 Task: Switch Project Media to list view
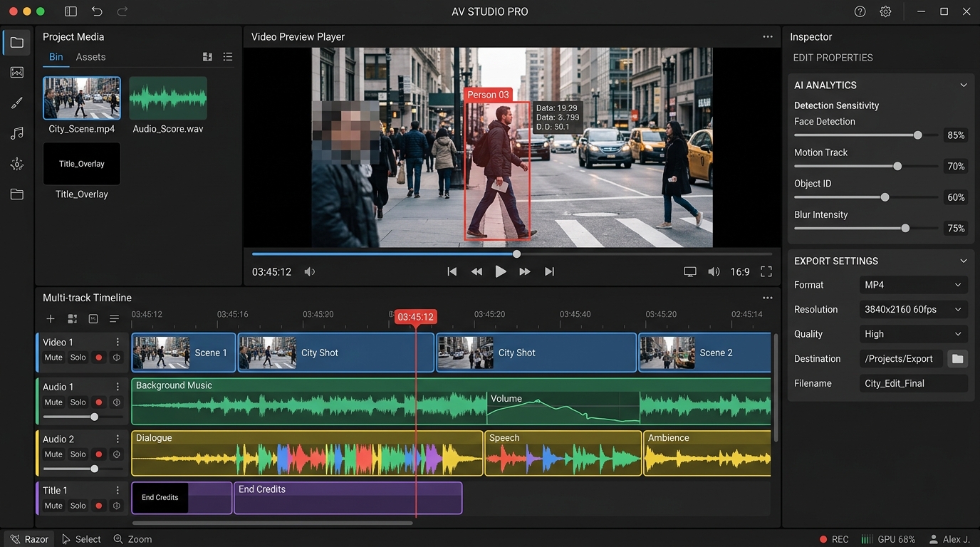(228, 57)
